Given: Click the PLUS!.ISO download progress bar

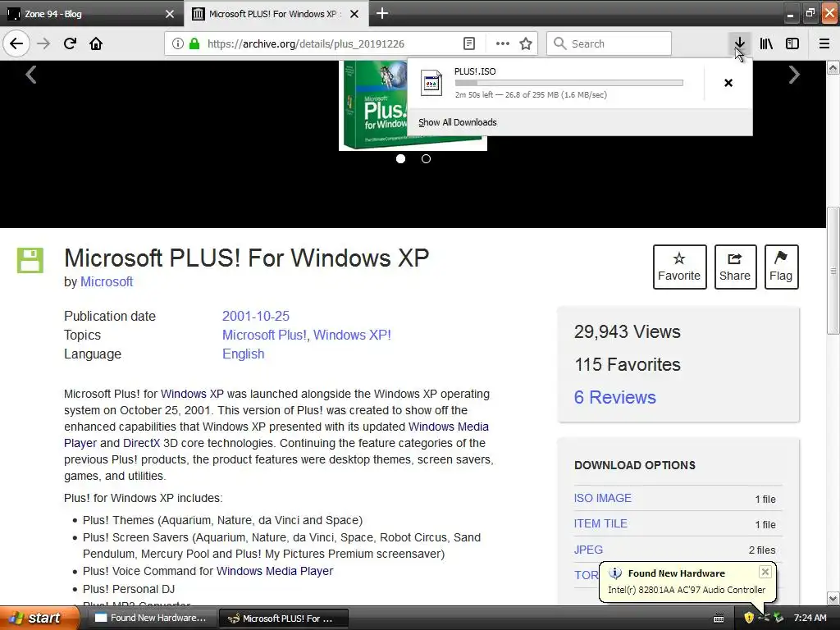Looking at the screenshot, I should pos(569,83).
